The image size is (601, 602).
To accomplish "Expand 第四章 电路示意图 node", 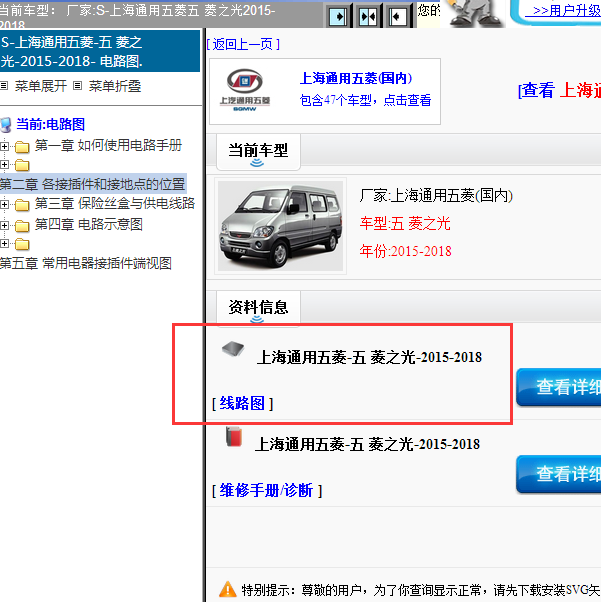I will (x=4, y=225).
